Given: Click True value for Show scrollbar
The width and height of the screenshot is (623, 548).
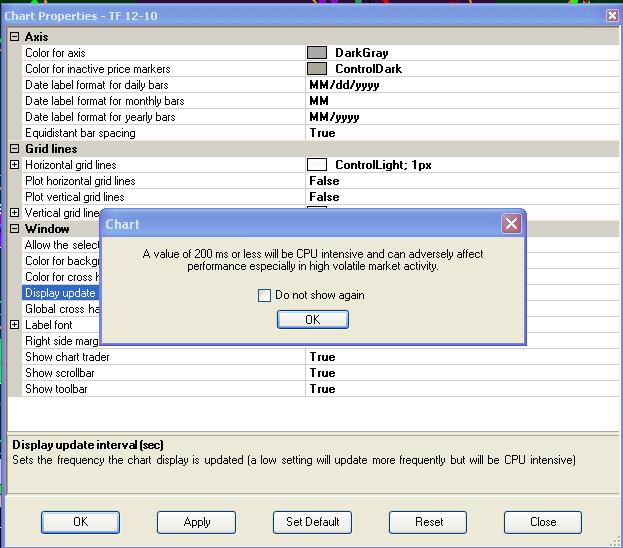Looking at the screenshot, I should (x=462, y=373).
